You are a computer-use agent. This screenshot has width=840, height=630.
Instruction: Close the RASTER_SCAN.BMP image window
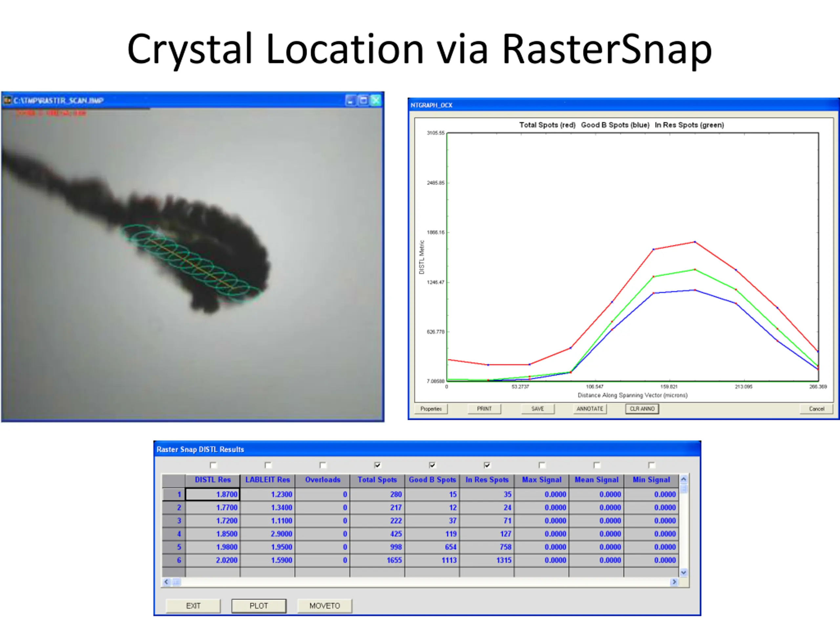point(376,100)
